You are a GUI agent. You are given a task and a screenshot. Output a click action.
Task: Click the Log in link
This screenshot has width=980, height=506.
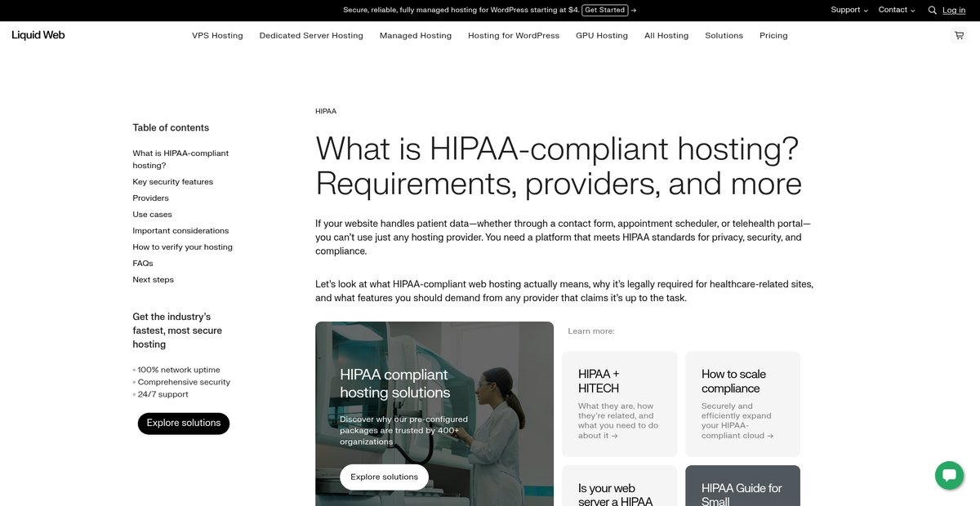(x=954, y=10)
